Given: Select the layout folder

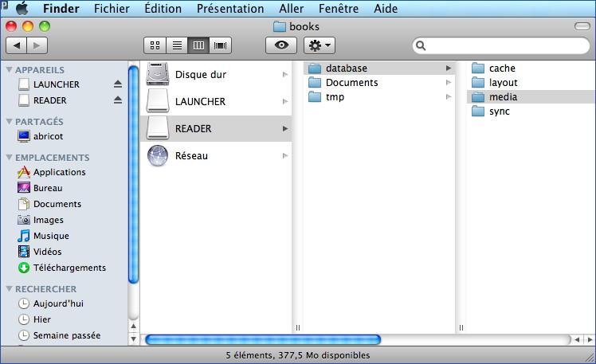Looking at the screenshot, I should point(531,83).
